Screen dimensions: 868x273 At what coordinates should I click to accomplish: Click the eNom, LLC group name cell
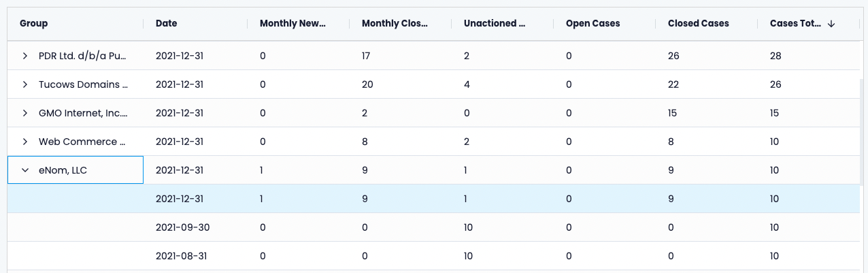[x=63, y=170]
